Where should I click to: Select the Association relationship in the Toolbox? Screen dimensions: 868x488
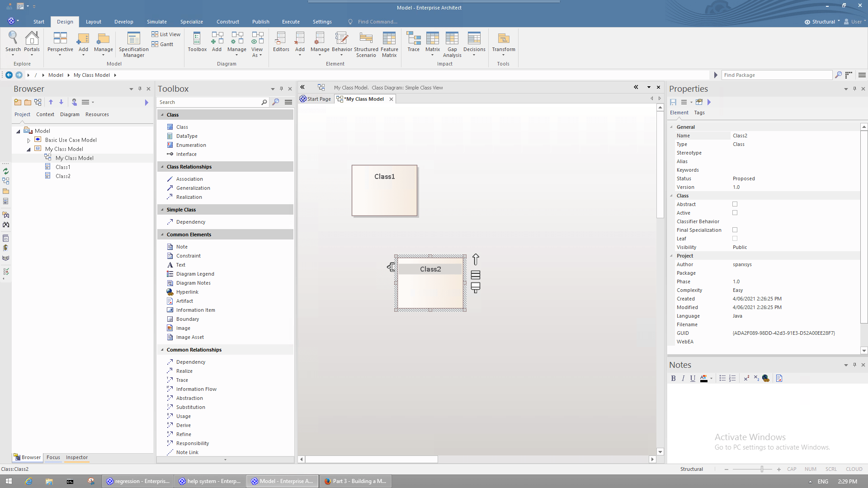pyautogui.click(x=189, y=178)
